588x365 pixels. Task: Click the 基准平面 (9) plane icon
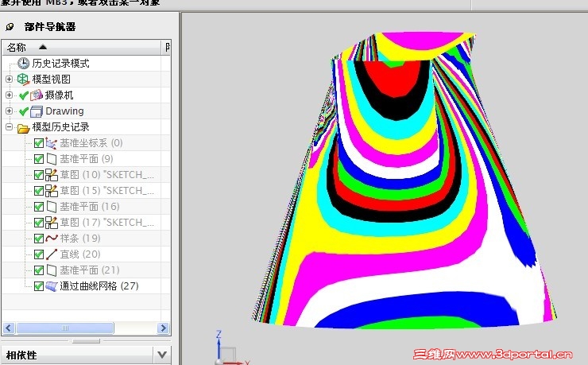[x=52, y=159]
